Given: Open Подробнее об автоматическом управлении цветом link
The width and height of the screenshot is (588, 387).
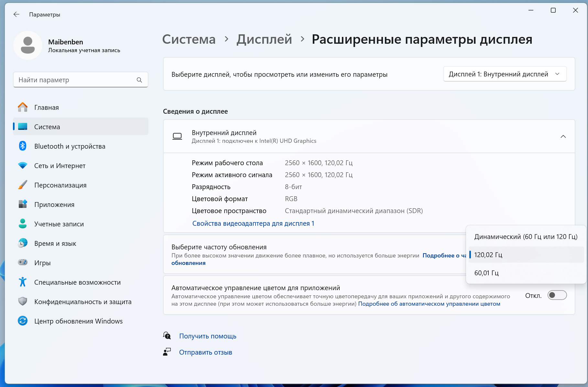Looking at the screenshot, I should click(429, 304).
